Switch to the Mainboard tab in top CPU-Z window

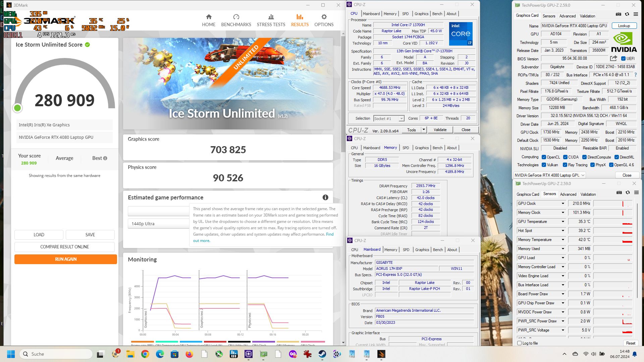click(371, 14)
